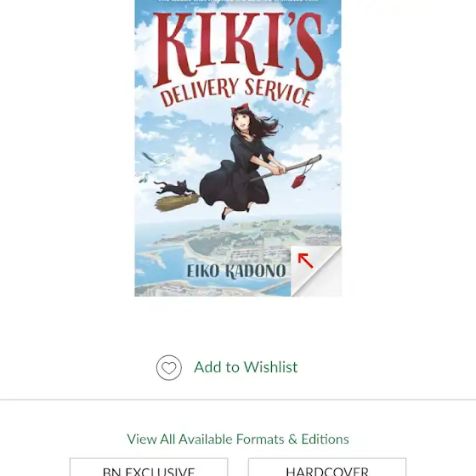Click the broom bristles under the cat
The image size is (476, 476).
pyautogui.click(x=177, y=202)
